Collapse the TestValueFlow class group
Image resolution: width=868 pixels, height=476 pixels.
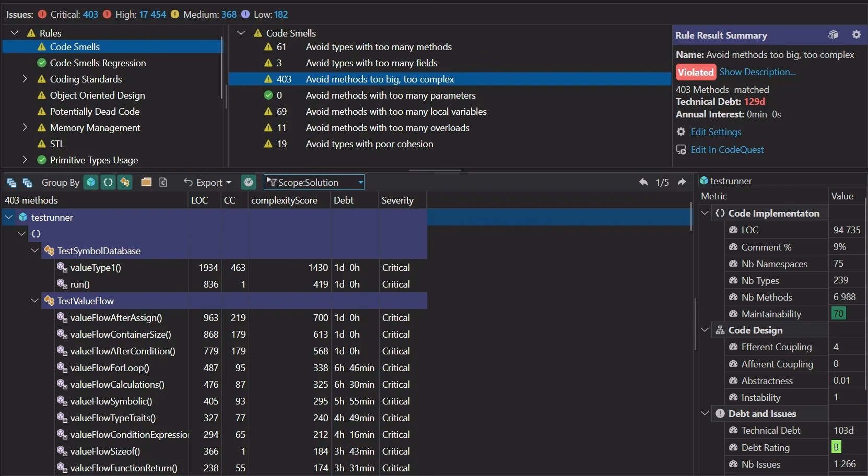[x=34, y=301]
